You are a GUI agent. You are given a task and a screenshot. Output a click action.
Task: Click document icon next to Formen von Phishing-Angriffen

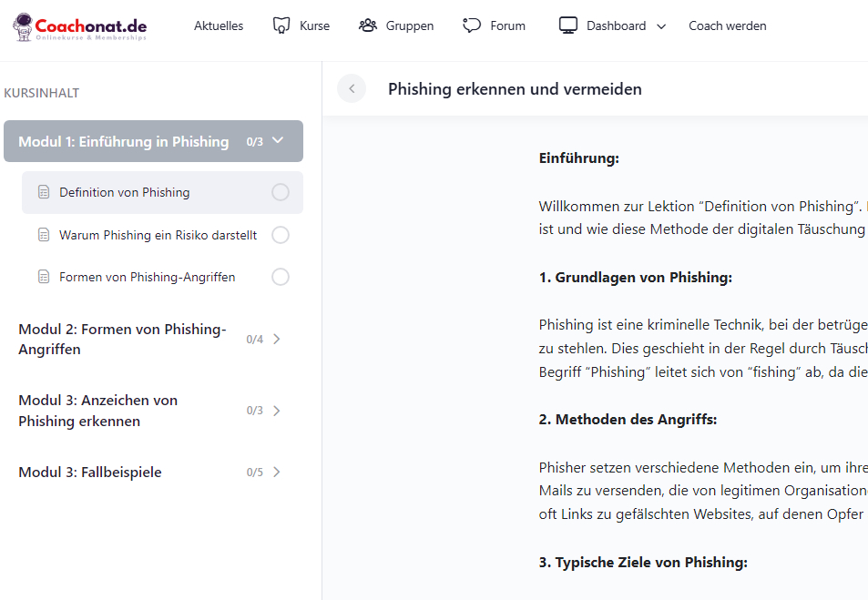(43, 277)
